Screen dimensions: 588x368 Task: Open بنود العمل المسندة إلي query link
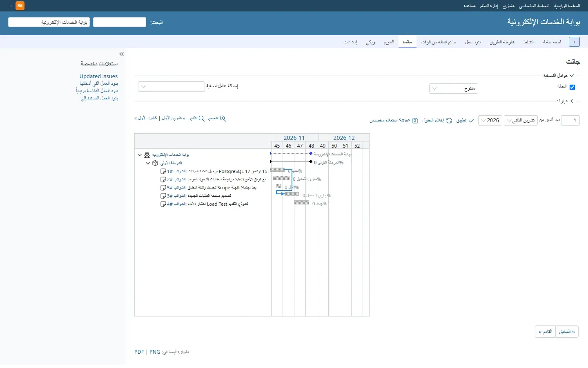pos(99,98)
